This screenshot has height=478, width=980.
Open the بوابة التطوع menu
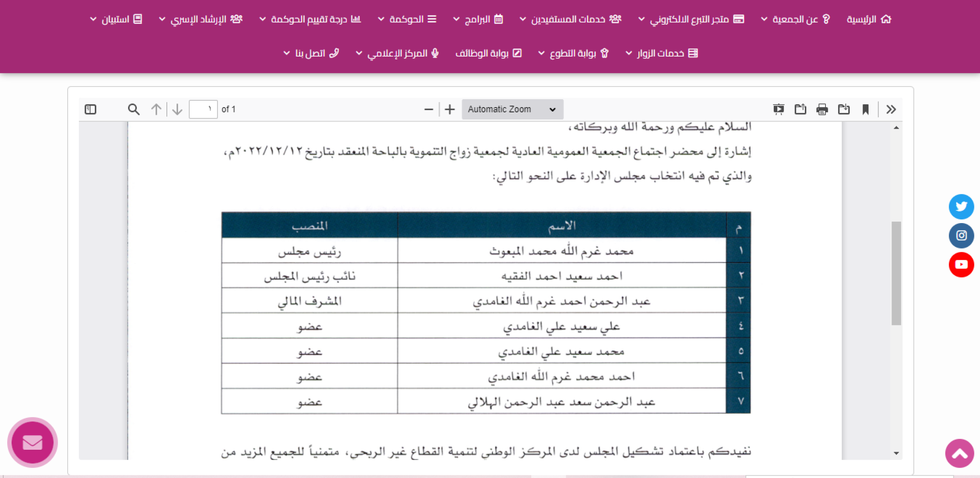573,53
